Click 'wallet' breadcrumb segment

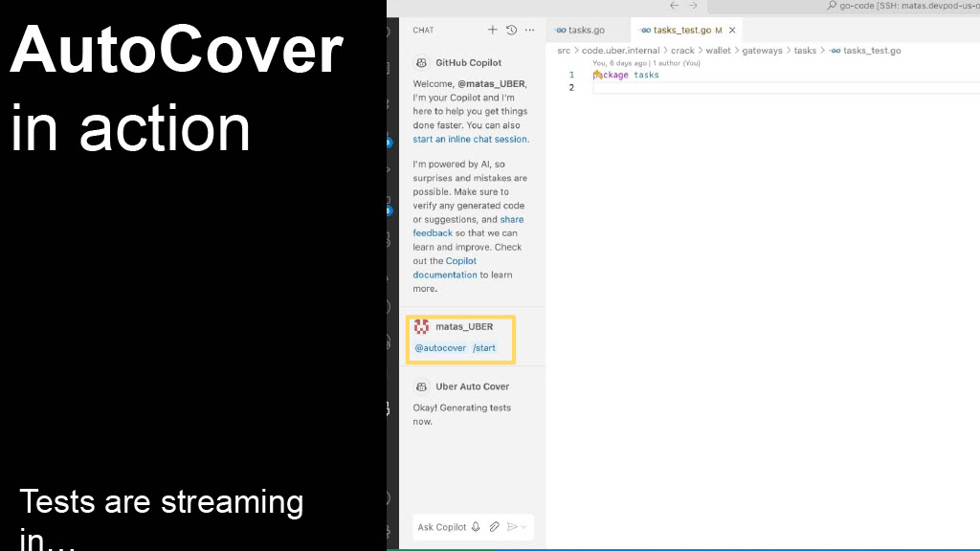click(x=718, y=51)
